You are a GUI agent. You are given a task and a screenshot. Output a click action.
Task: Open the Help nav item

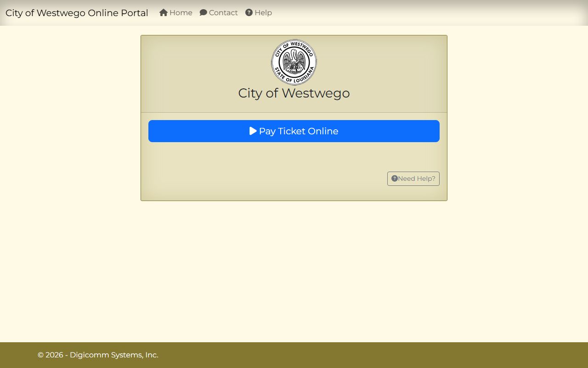259,13
